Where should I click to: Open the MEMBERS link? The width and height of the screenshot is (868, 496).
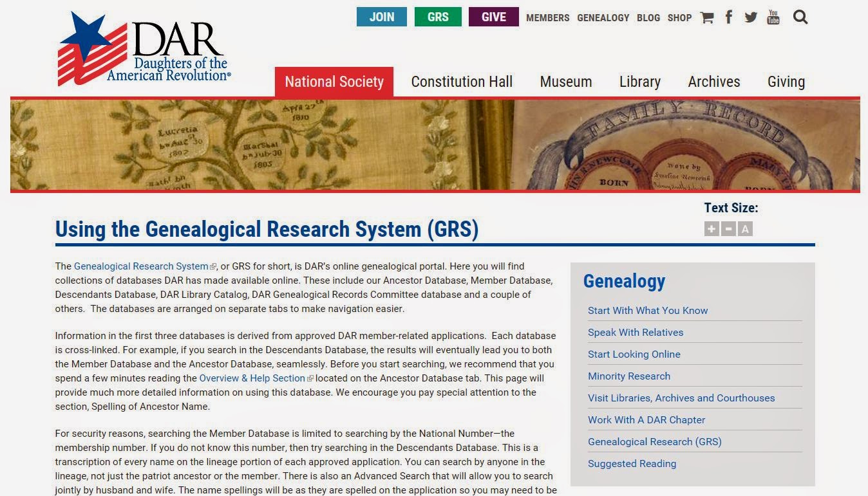click(x=548, y=18)
